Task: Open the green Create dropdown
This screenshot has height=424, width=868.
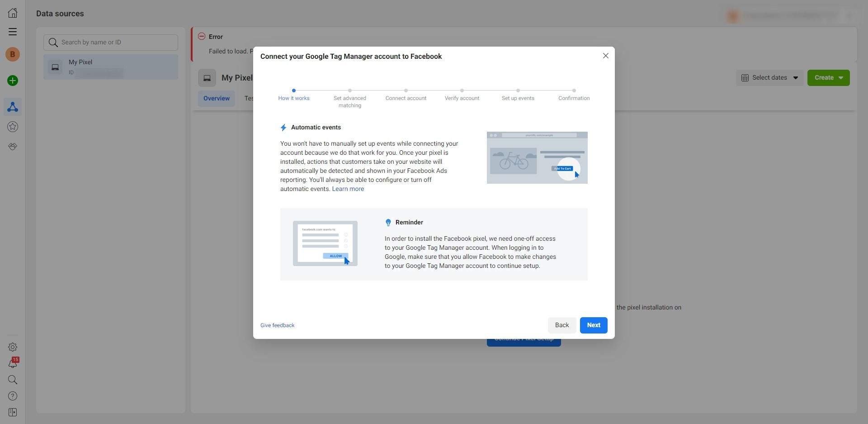Action: tap(829, 78)
